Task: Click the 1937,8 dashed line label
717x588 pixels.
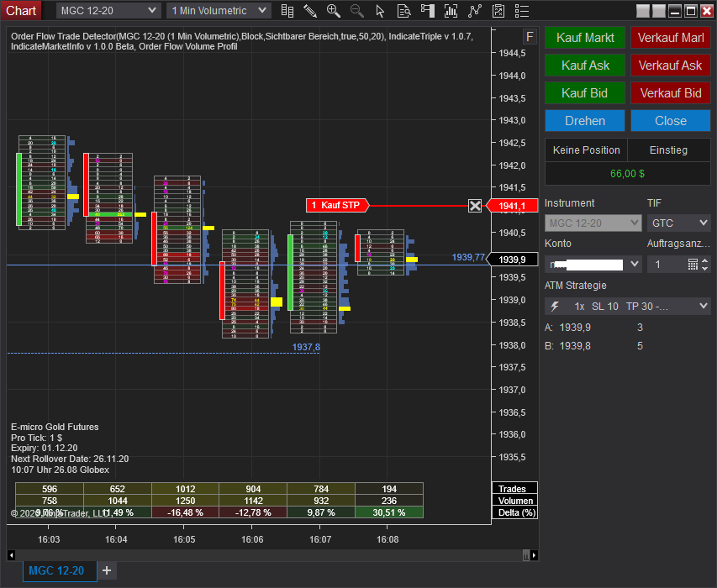Action: (306, 347)
